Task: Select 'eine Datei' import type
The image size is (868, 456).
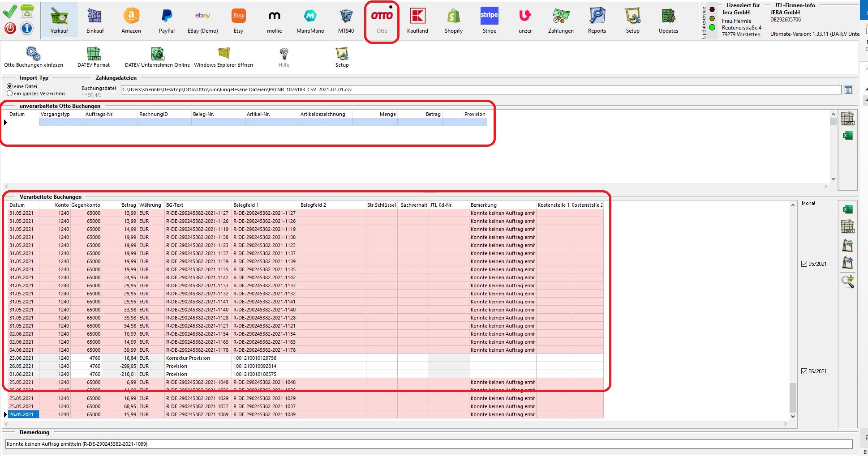Action: click(x=10, y=86)
